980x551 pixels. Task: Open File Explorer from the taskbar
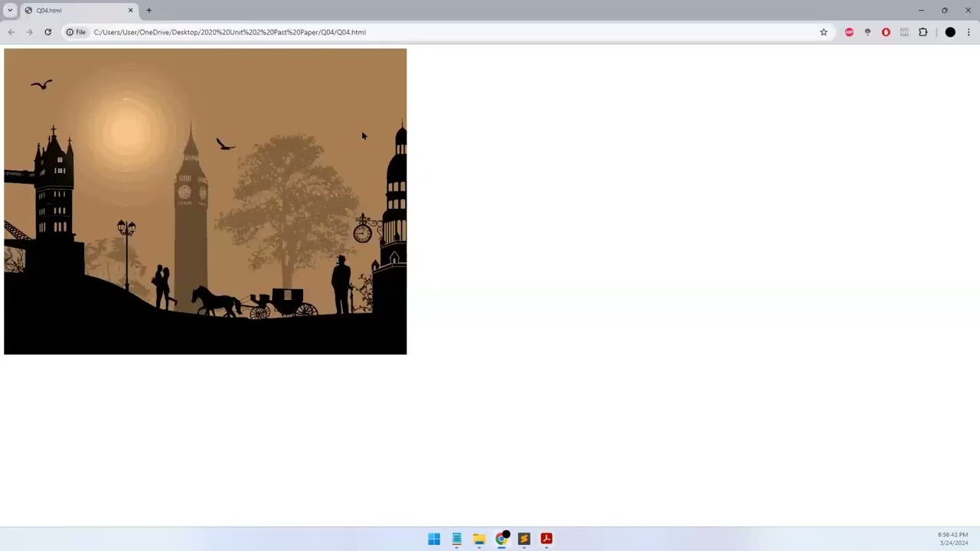pyautogui.click(x=479, y=539)
